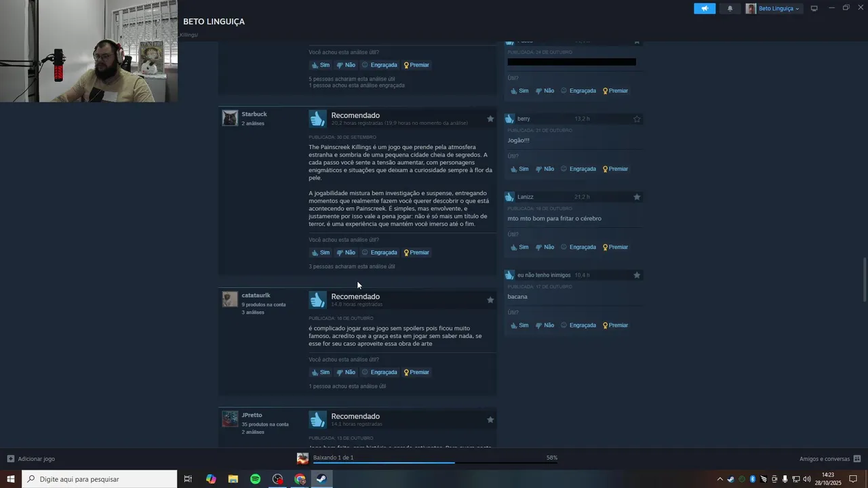Mark Starbuck's review as helpful with Sim

pyautogui.click(x=320, y=252)
